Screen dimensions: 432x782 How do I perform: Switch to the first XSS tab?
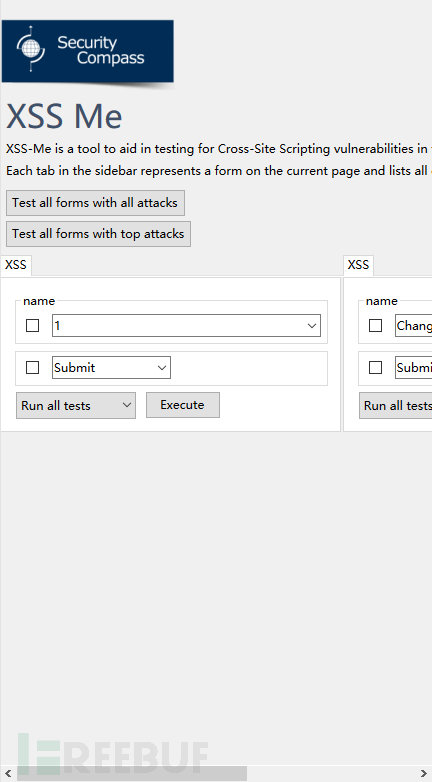pyautogui.click(x=16, y=265)
